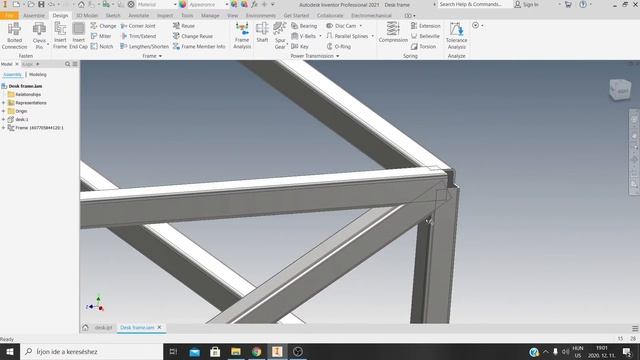Click the Belleville spring tool
The image size is (640, 360).
pos(425,36)
